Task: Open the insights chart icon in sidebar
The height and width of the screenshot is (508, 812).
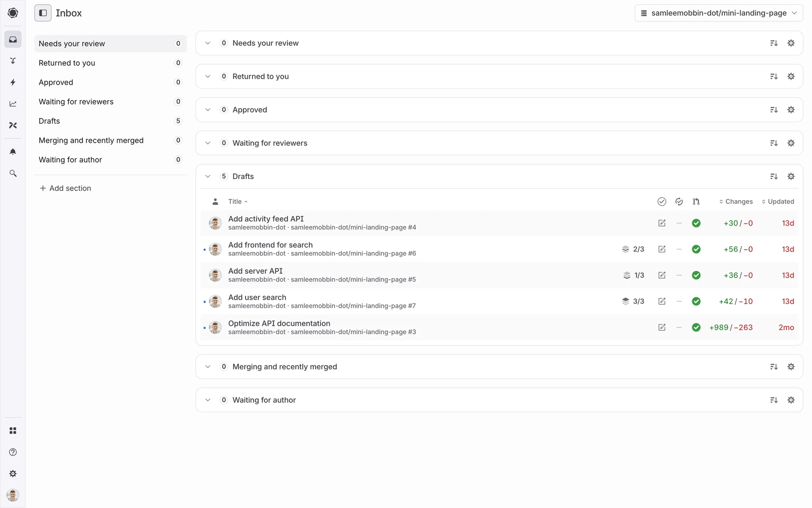Action: coord(13,104)
